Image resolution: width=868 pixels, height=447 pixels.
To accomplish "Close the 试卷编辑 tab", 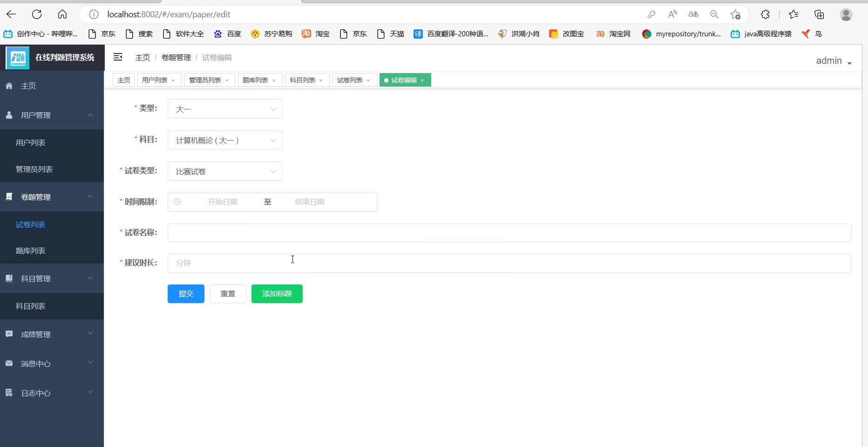I will 422,81.
